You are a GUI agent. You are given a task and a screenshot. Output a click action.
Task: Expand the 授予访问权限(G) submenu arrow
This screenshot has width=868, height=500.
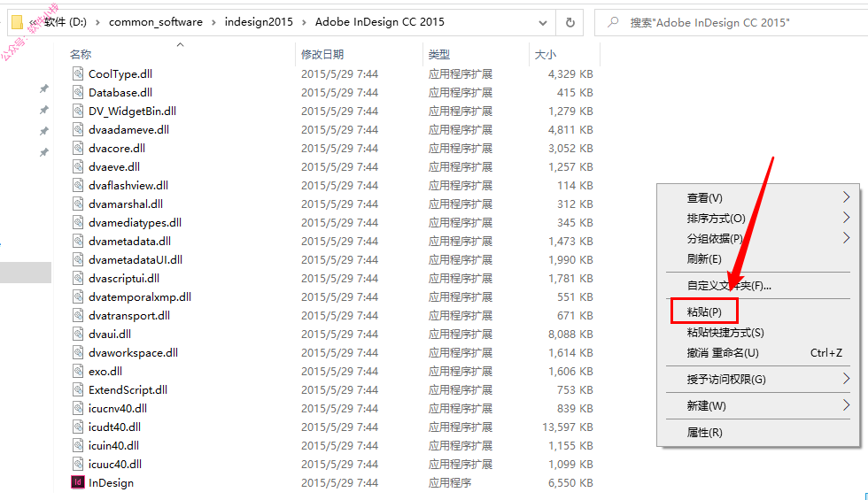(x=846, y=379)
